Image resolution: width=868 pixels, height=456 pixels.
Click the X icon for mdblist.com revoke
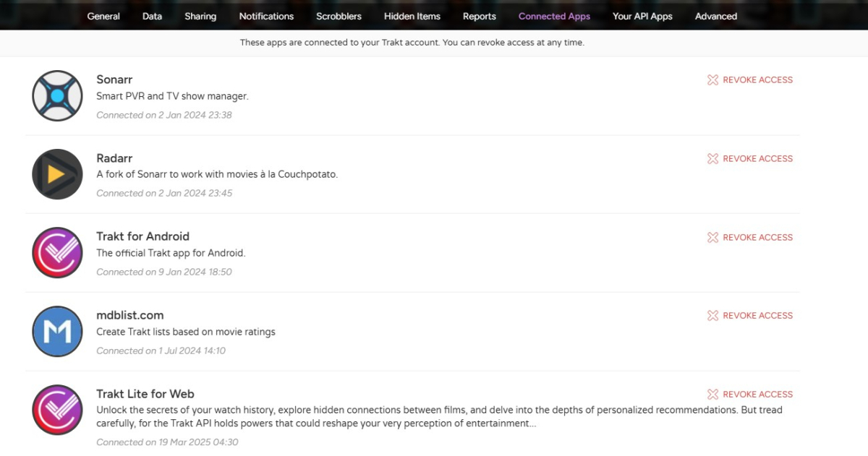pos(712,316)
